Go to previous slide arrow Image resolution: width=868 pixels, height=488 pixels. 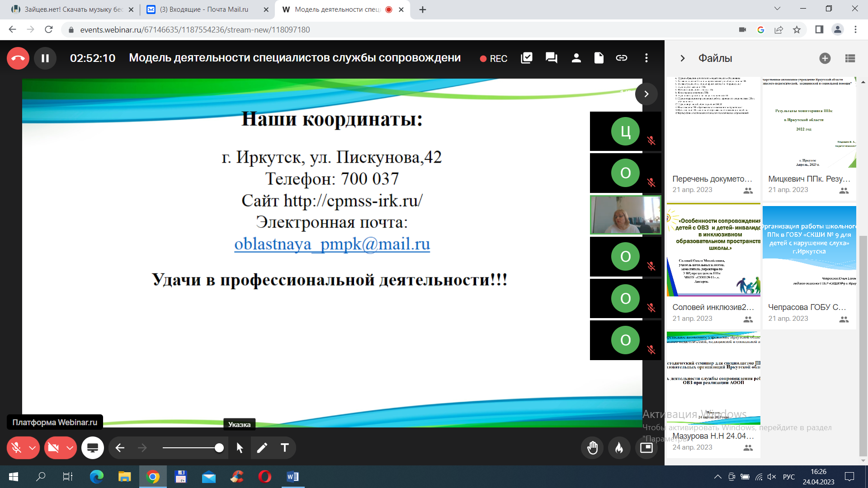pyautogui.click(x=120, y=448)
